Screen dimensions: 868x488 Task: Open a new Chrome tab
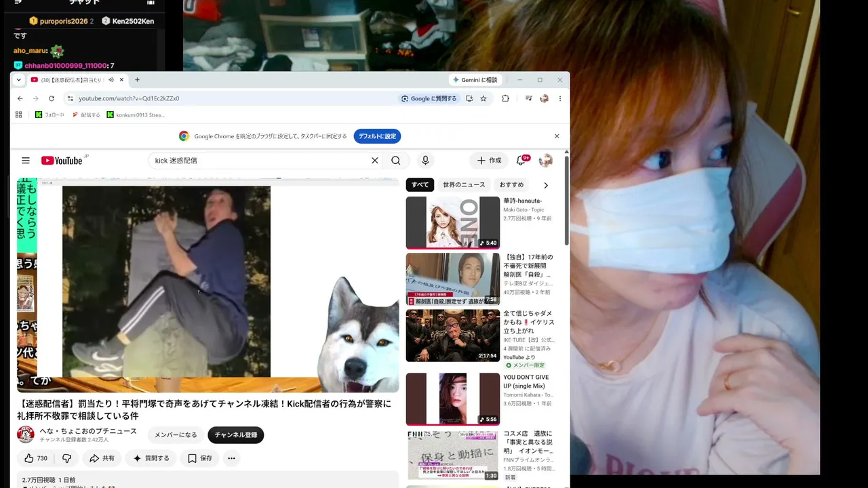click(137, 79)
